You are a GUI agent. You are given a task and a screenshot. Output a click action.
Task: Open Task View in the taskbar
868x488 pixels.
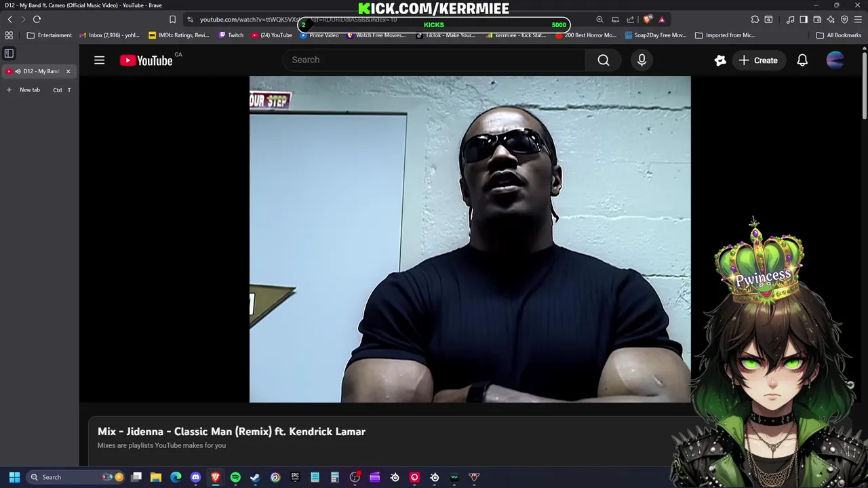click(x=136, y=477)
